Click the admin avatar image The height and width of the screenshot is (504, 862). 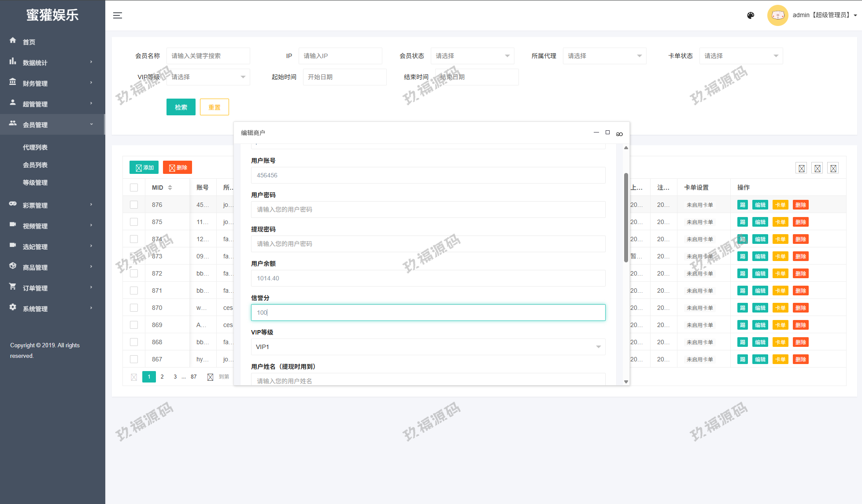[x=777, y=15]
